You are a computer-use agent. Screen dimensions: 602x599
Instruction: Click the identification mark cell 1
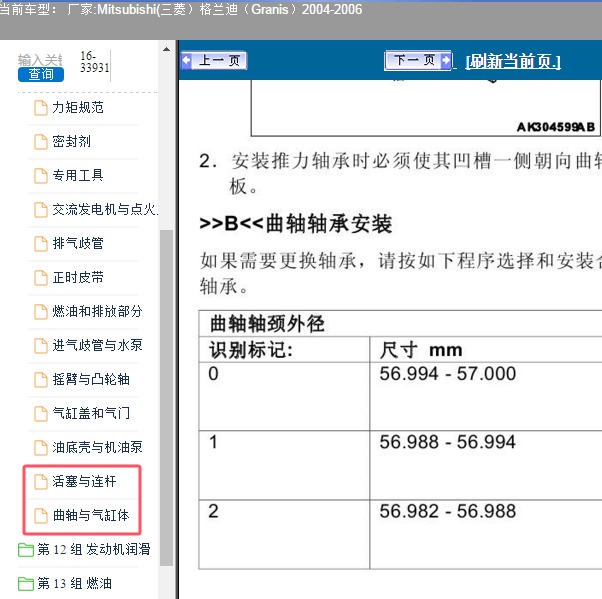[213, 442]
